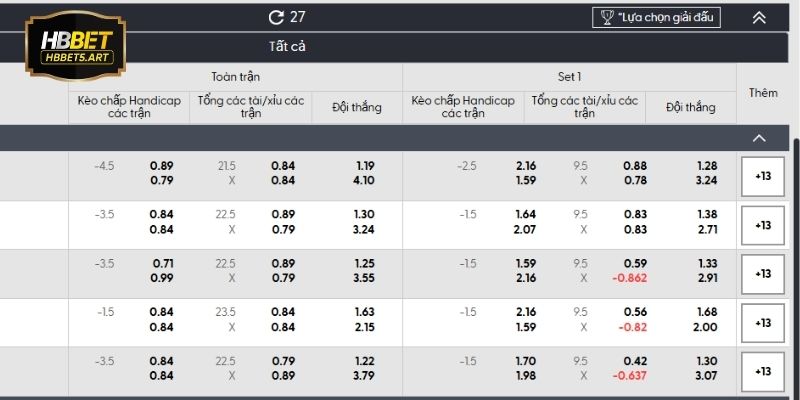Choose full-match handicap odds 0.71

click(162, 263)
